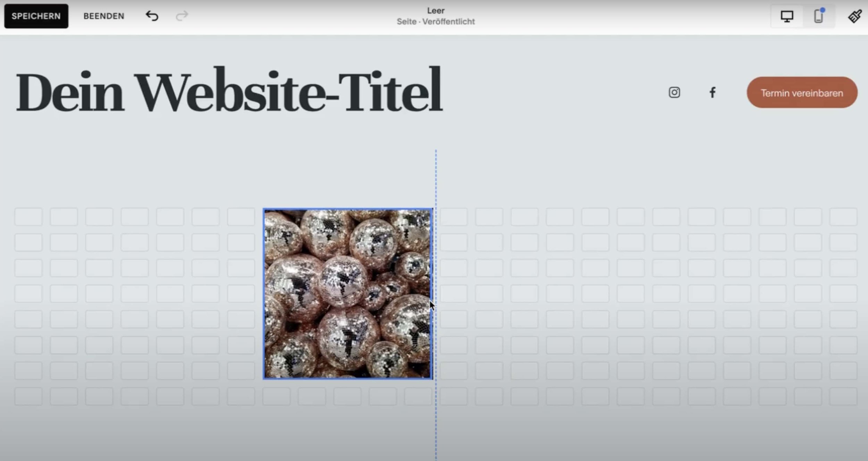Click the image's right edge resize handle
The height and width of the screenshot is (461, 868).
pos(432,294)
